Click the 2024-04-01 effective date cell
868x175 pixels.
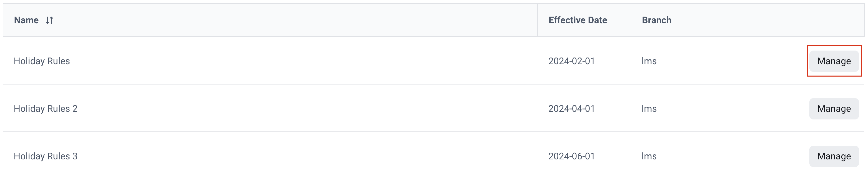pyautogui.click(x=571, y=108)
